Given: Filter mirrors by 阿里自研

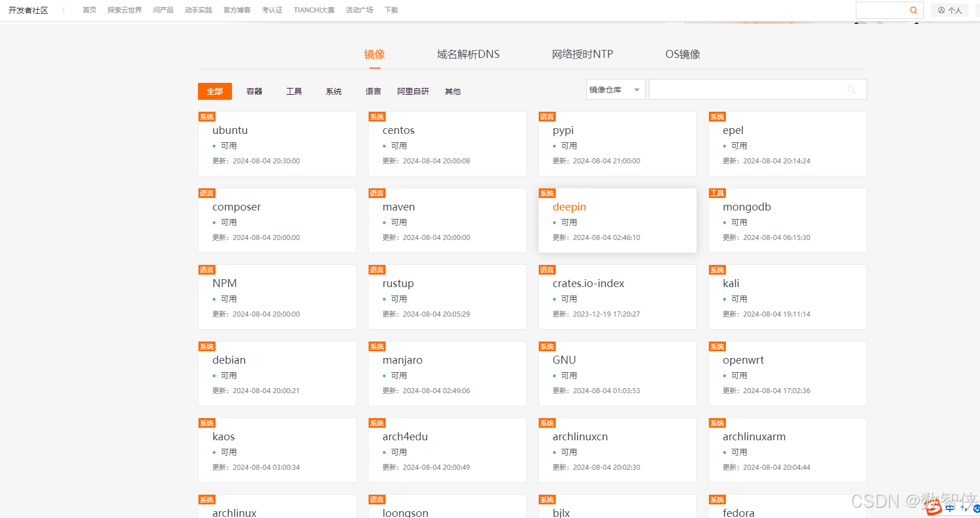Looking at the screenshot, I should tap(413, 91).
